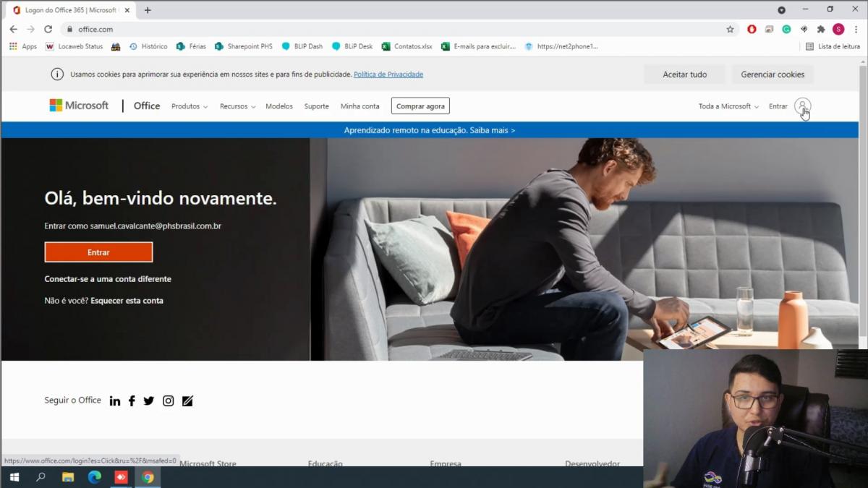Open the BLiP Desk bookmark
The width and height of the screenshot is (868, 488).
click(352, 46)
